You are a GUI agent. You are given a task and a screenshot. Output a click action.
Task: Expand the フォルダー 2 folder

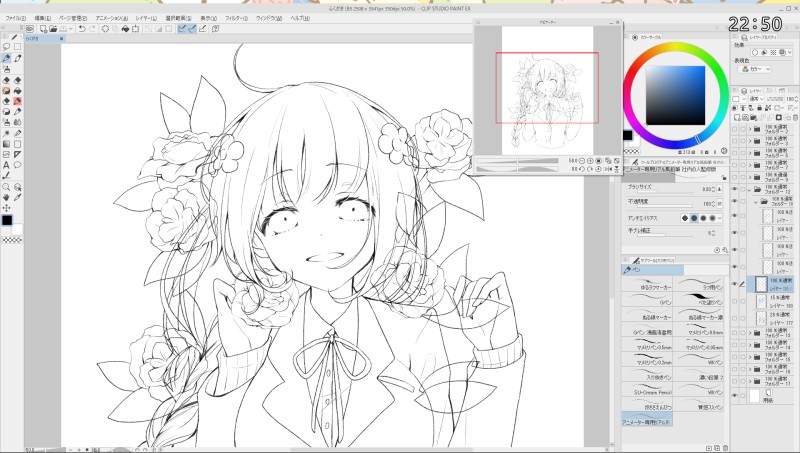[750, 129]
